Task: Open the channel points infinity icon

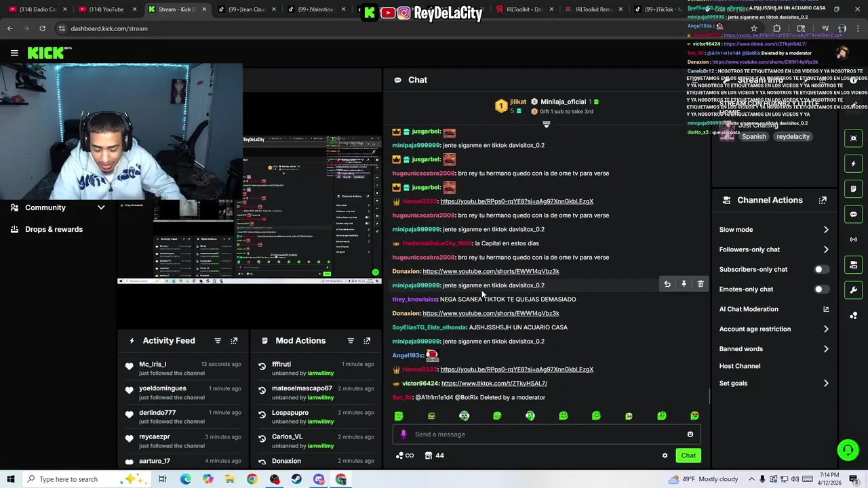Action: coord(405,455)
